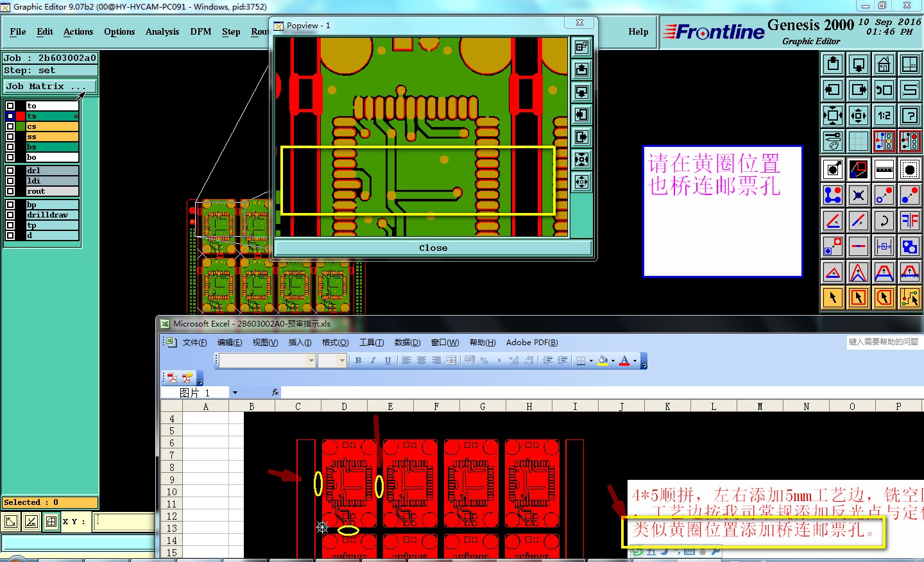
Task: Select column D header in Excel
Action: pyautogui.click(x=345, y=406)
